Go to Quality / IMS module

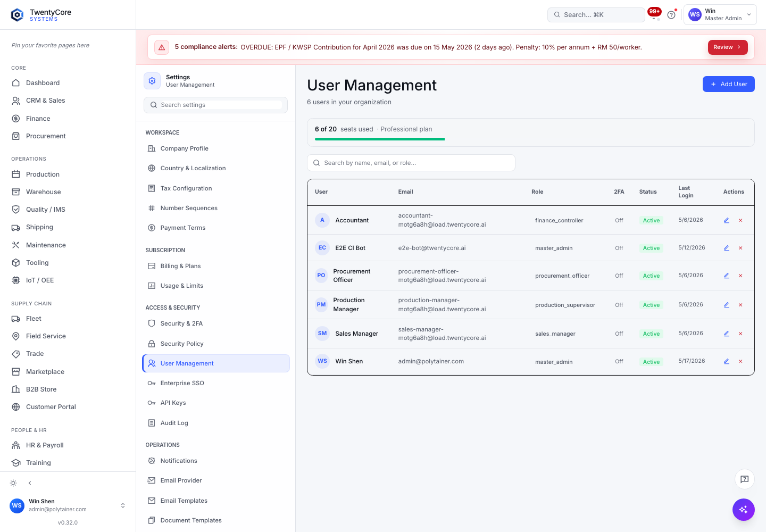coord(68,210)
